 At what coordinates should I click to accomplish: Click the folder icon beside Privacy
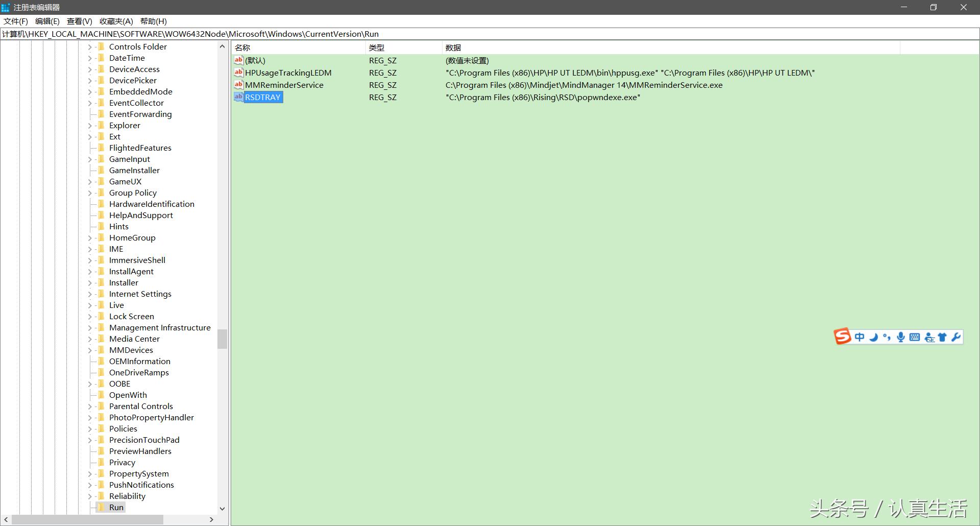click(101, 462)
